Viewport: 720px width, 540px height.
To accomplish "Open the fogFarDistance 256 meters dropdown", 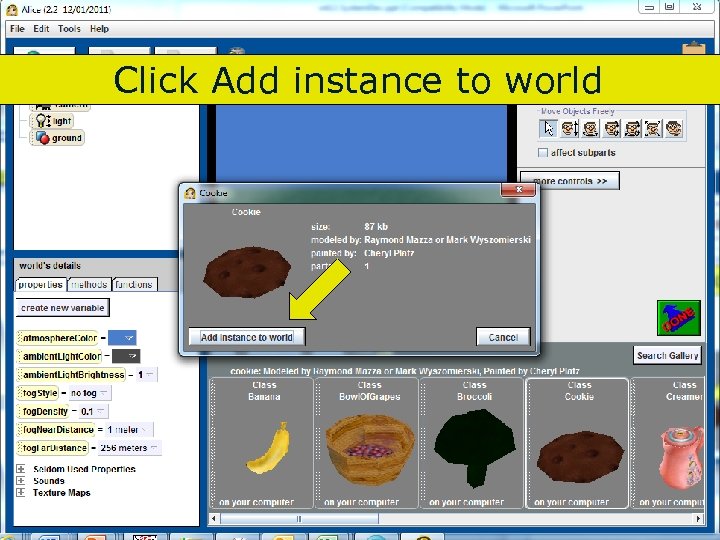I will tap(129, 448).
